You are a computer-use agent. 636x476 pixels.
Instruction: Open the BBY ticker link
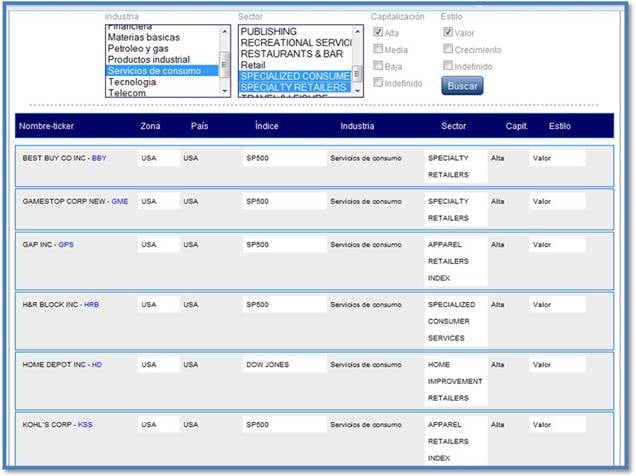[99, 158]
